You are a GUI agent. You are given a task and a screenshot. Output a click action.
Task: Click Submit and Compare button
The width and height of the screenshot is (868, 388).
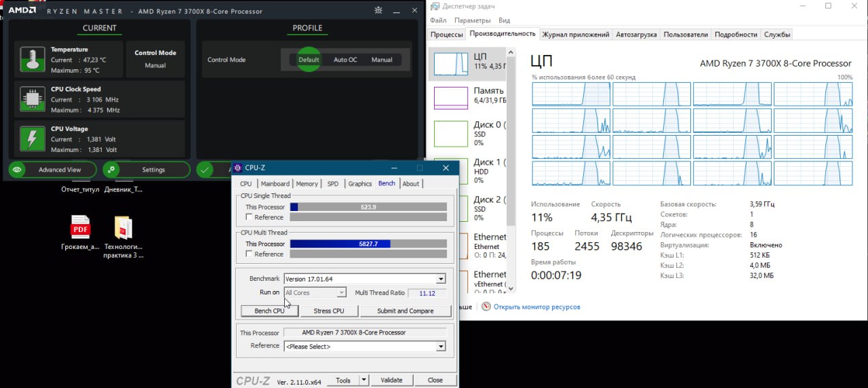[x=406, y=311]
